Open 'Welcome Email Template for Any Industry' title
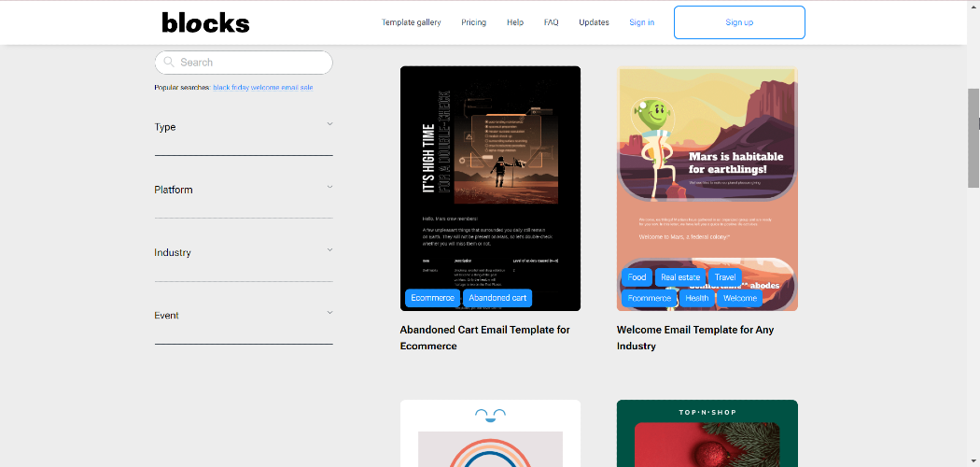The width and height of the screenshot is (980, 467). click(x=695, y=337)
